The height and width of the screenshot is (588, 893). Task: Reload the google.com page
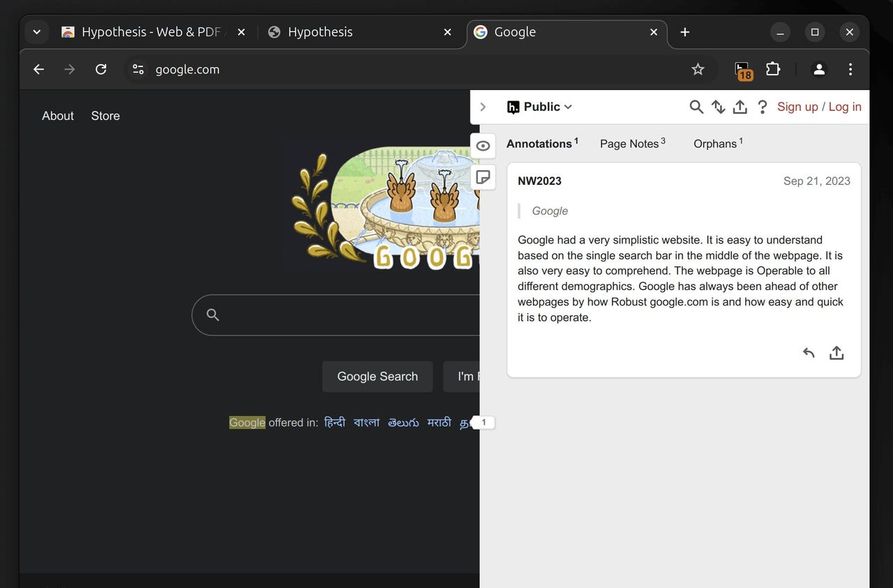click(x=101, y=69)
